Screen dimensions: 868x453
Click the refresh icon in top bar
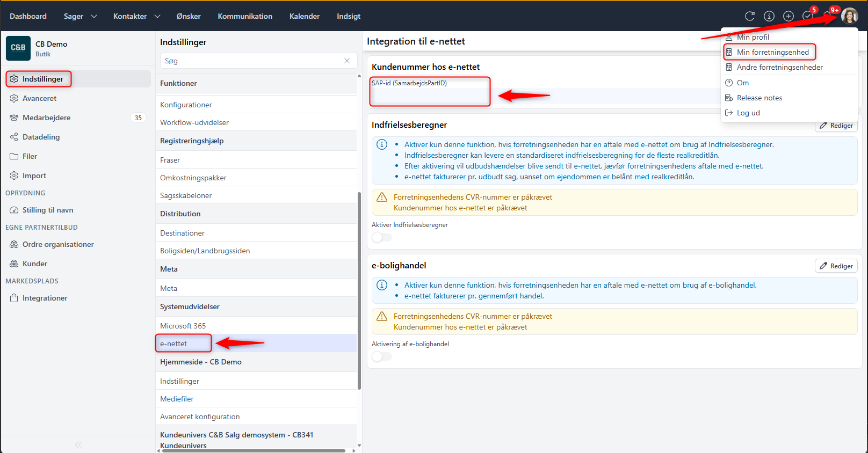click(x=750, y=16)
